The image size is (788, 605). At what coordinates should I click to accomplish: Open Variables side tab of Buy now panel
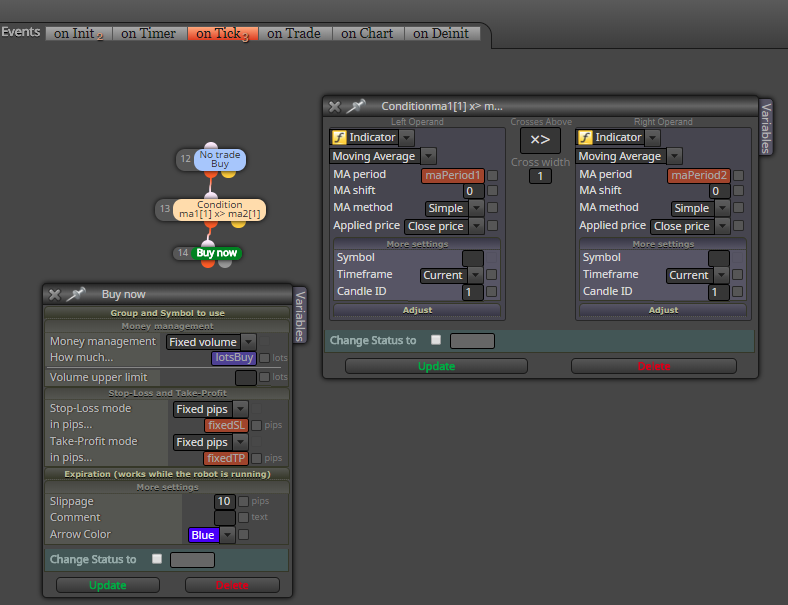(300, 316)
